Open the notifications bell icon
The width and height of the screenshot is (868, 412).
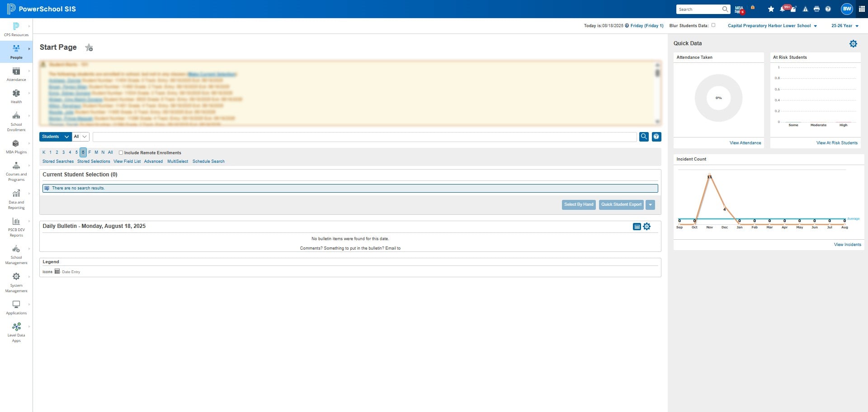click(782, 9)
